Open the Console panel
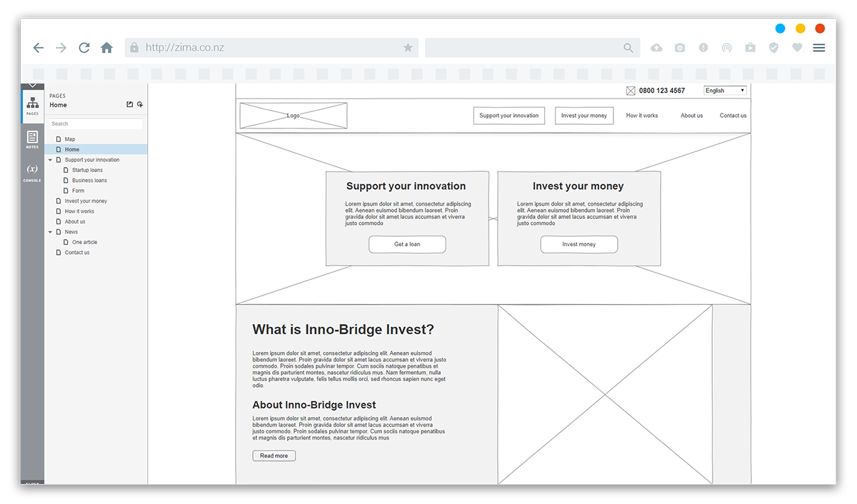Image resolution: width=857 pixels, height=504 pixels. coord(32,172)
